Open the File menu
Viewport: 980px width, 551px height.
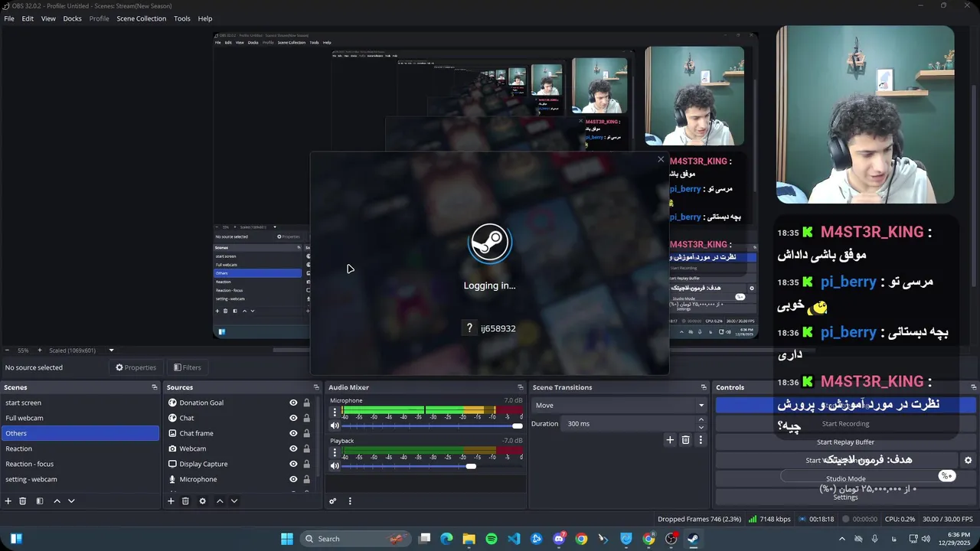pos(9,18)
